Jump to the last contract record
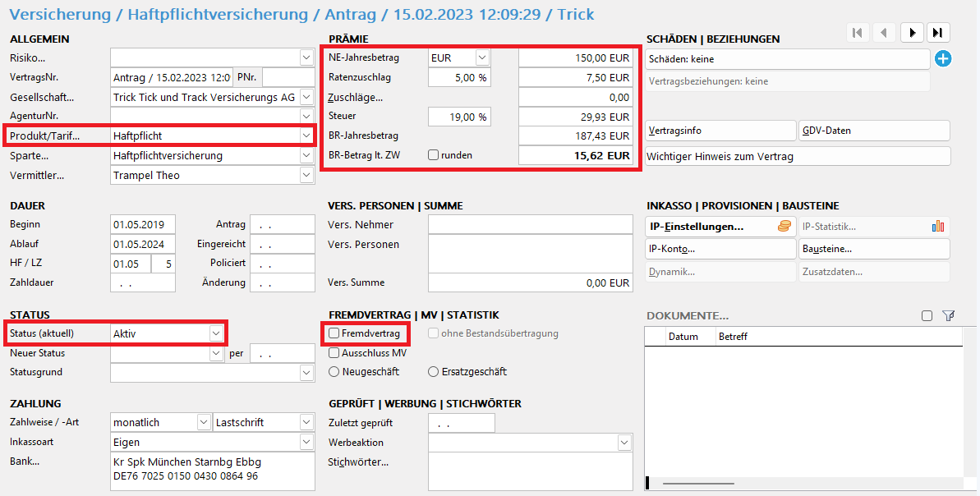 938,33
